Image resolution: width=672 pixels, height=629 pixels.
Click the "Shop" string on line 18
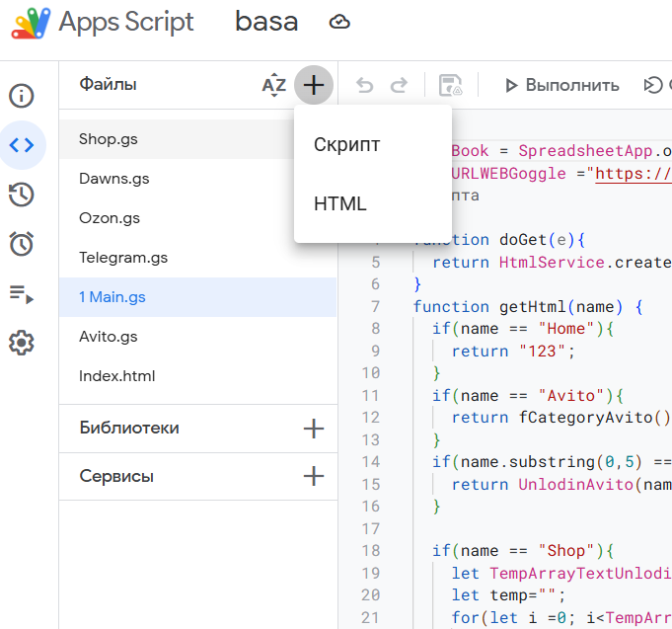tap(566, 551)
